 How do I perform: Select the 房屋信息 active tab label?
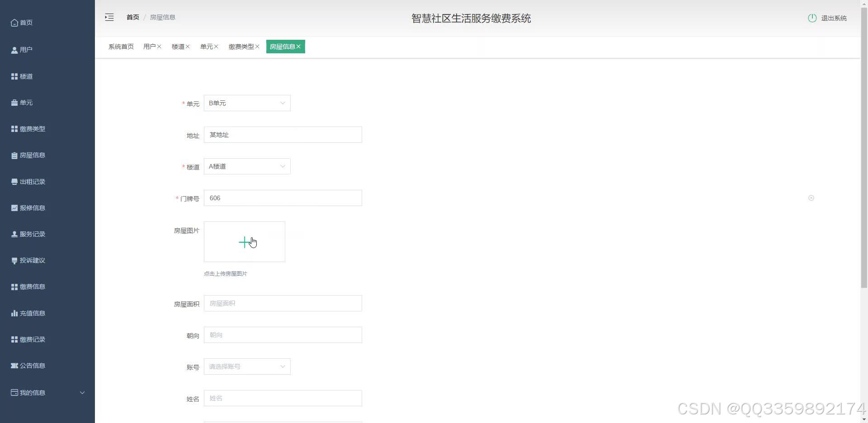coord(282,47)
